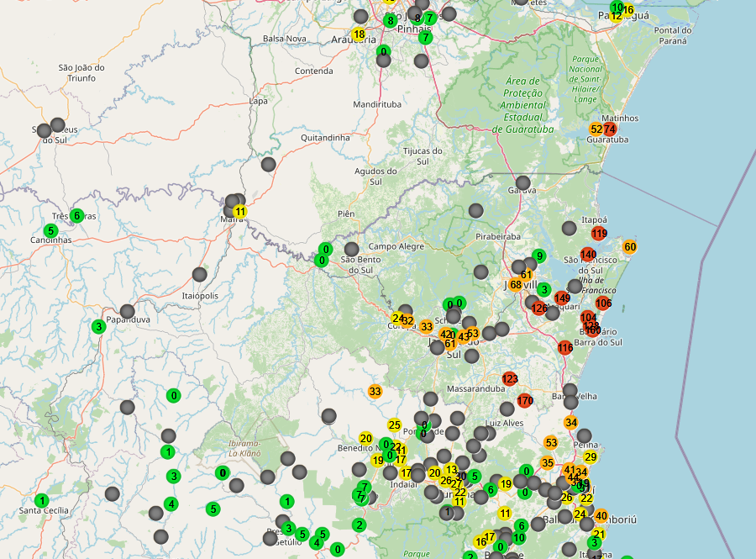The width and height of the screenshot is (756, 559).
Task: Open the green 9 marker near Joinville
Action: 539,256
